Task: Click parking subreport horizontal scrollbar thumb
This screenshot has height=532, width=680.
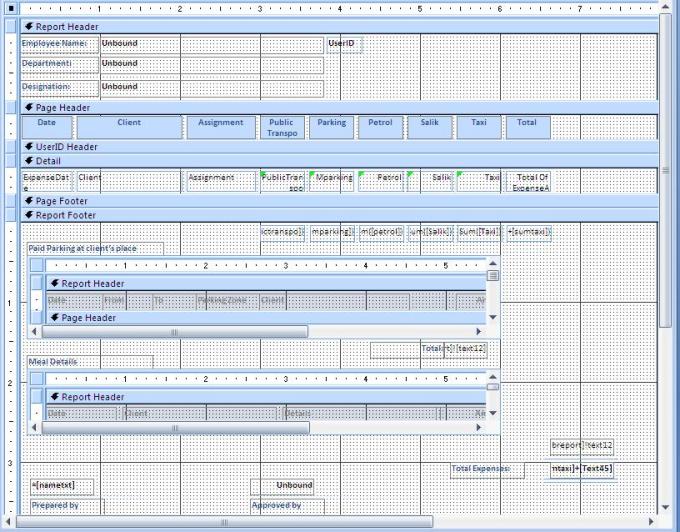Action: click(x=175, y=332)
